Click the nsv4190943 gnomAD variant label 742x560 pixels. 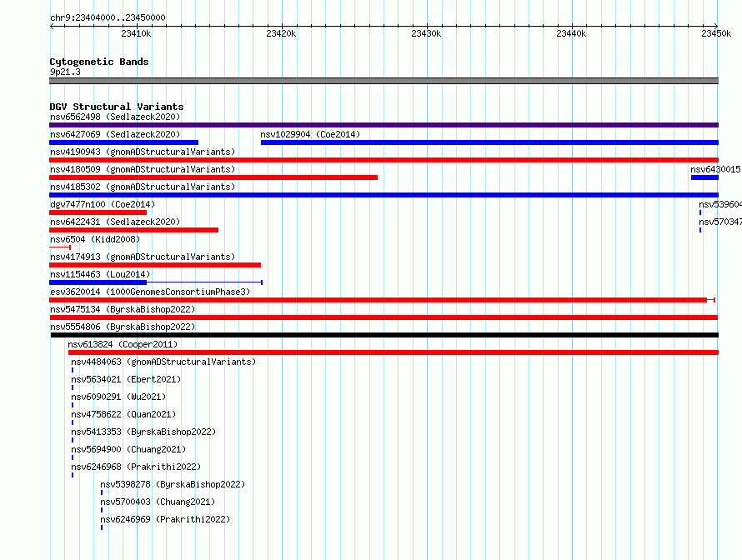(143, 152)
